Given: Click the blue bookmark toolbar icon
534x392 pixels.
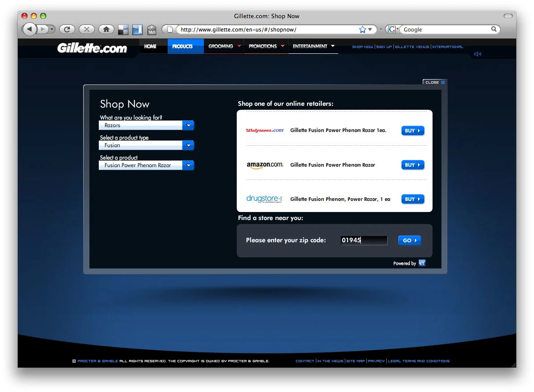Looking at the screenshot, I should 138,29.
